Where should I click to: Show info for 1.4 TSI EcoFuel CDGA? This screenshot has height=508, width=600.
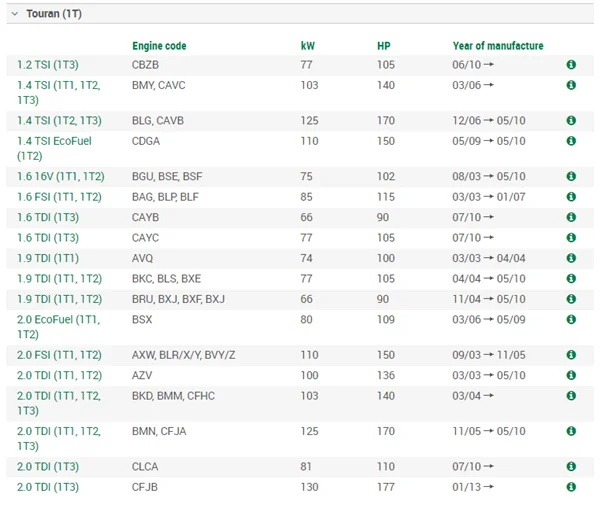[x=571, y=141]
